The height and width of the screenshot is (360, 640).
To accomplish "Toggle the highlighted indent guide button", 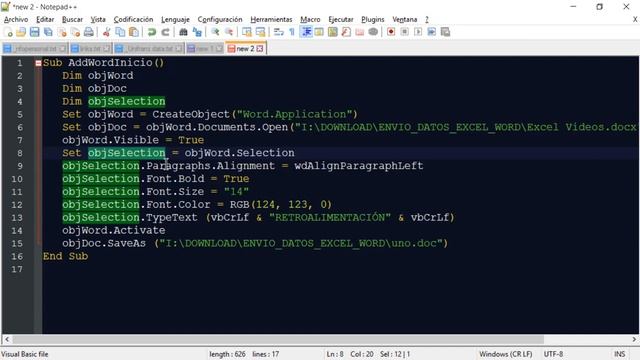I will click(x=306, y=32).
